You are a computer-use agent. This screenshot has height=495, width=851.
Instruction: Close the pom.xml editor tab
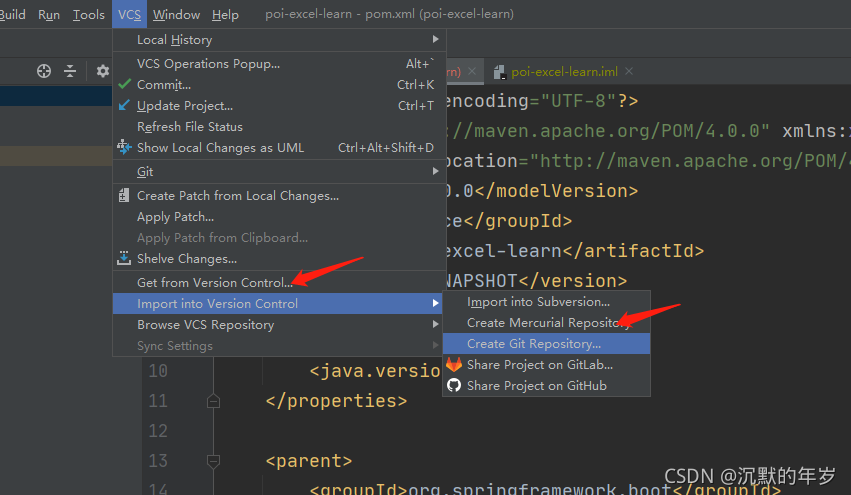472,71
